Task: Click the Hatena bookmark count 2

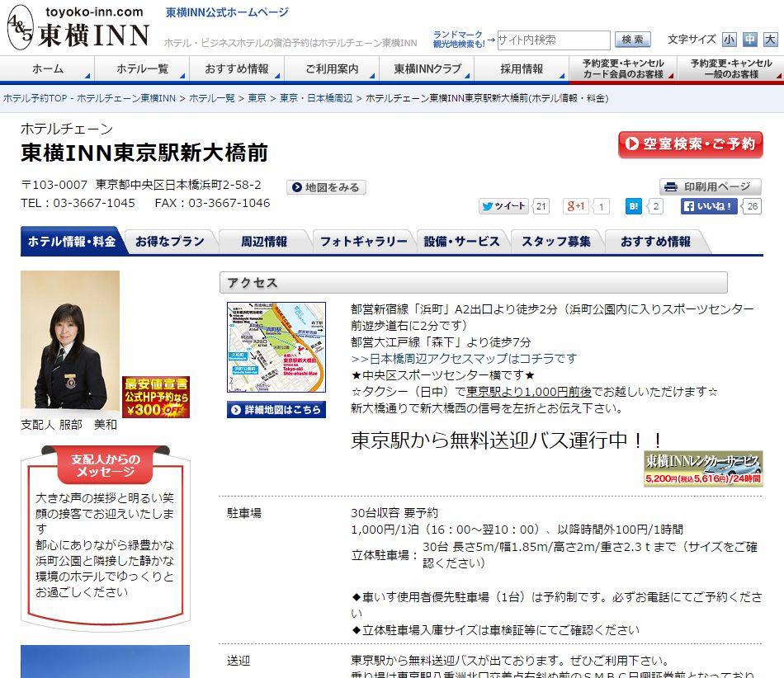Action: point(655,206)
